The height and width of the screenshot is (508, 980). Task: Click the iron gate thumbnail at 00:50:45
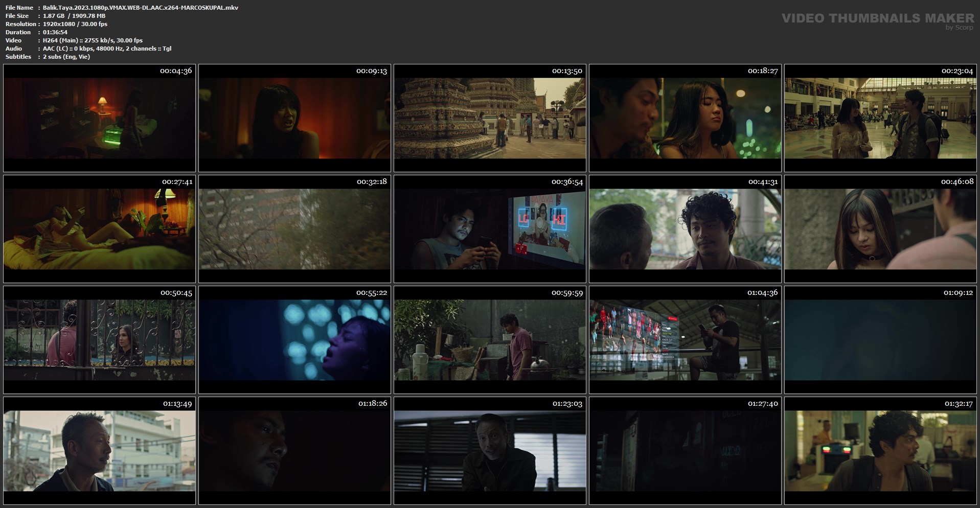99,340
